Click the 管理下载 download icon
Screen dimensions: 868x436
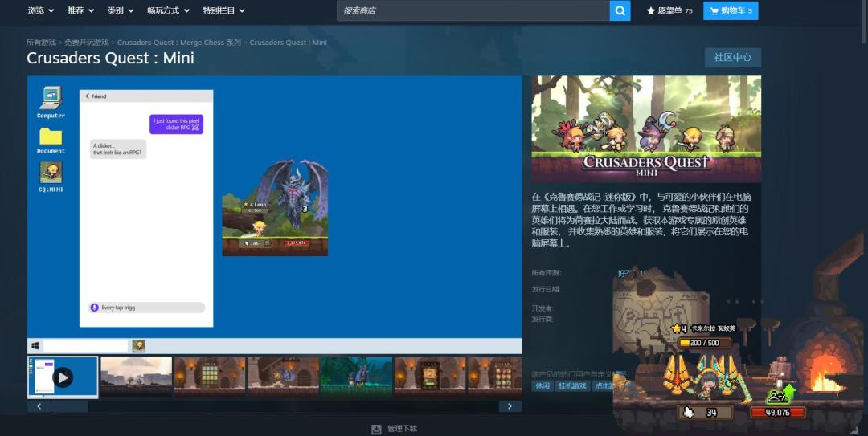pos(376,429)
